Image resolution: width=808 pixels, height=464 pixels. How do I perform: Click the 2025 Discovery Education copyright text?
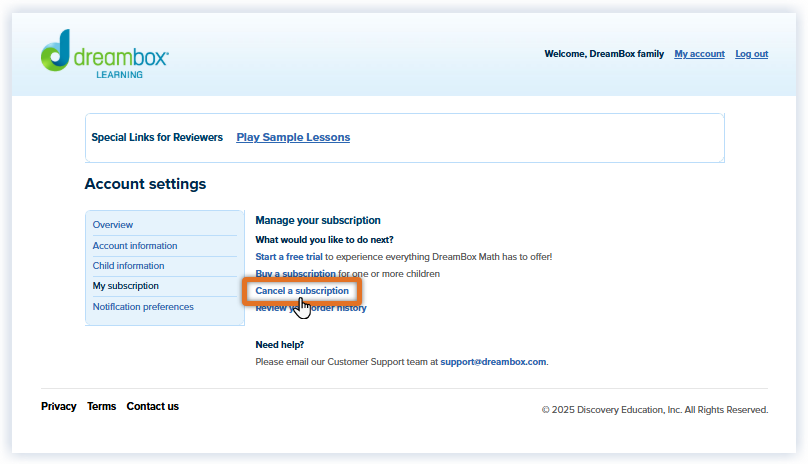click(654, 410)
